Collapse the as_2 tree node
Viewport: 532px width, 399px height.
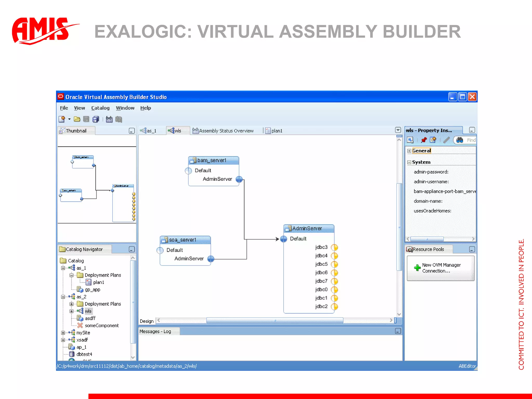tap(63, 297)
